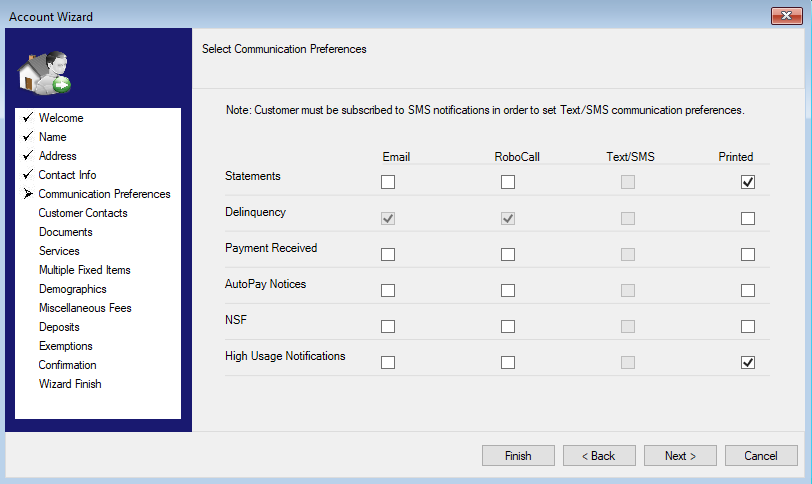
Task: Click the arrow marker beside Communication Preferences
Action: coord(28,194)
